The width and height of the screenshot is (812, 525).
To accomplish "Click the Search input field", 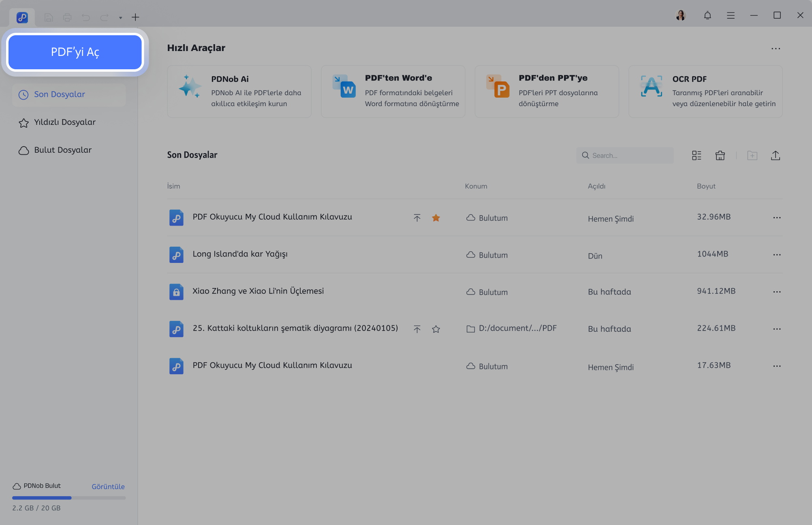I will (x=625, y=156).
